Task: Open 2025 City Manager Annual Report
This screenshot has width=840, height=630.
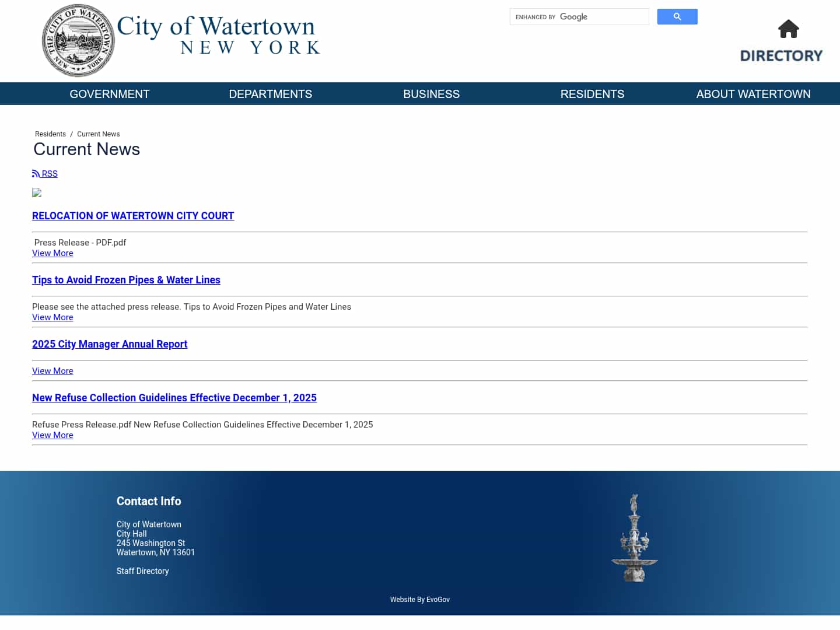Action: 110,344
